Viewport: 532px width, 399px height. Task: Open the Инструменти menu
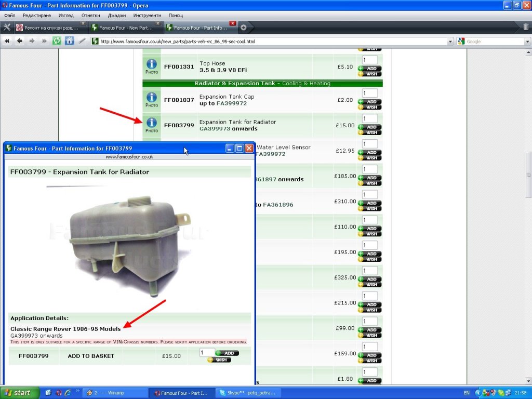tap(147, 15)
